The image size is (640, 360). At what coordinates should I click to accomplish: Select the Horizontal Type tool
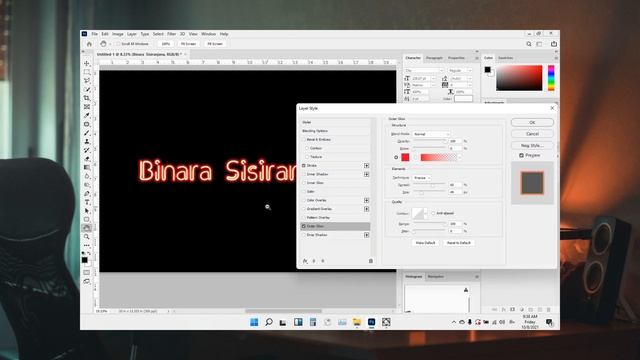coord(87,202)
